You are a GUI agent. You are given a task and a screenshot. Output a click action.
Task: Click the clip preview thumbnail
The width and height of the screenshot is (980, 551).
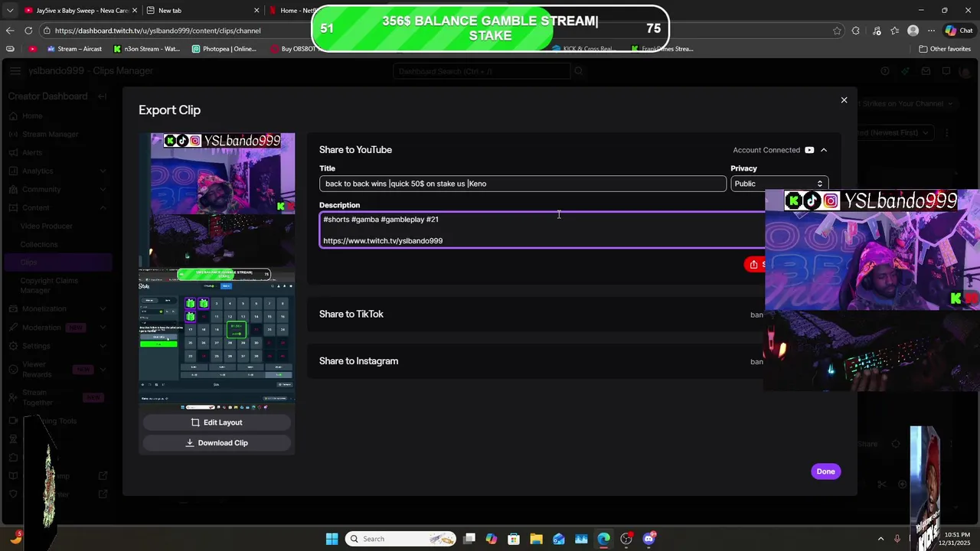point(217,271)
